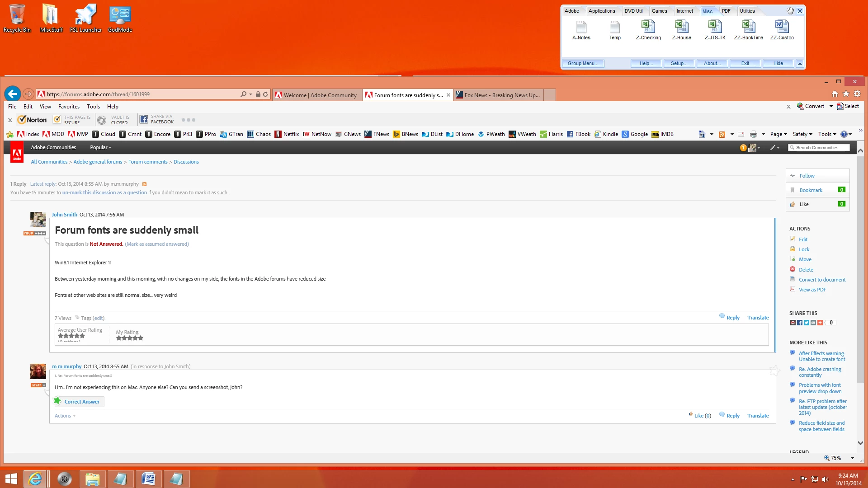Open the zoom level 75% dropdown arrow
Viewport: 868px width, 488px height.
click(852, 458)
